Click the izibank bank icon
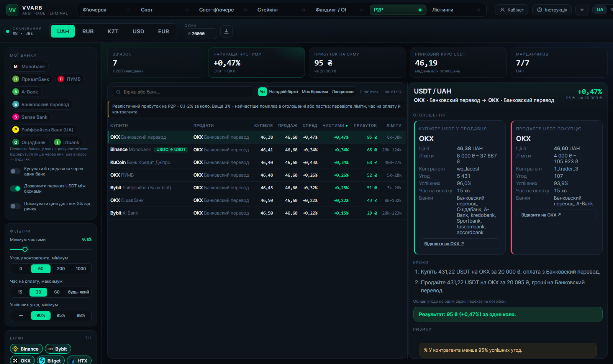 coord(57,143)
